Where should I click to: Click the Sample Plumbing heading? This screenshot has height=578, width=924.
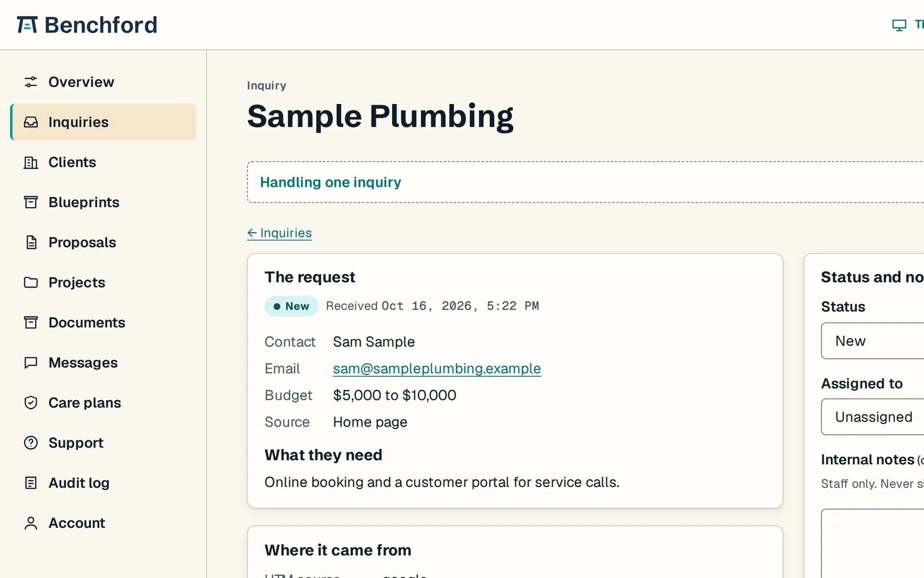(380, 117)
